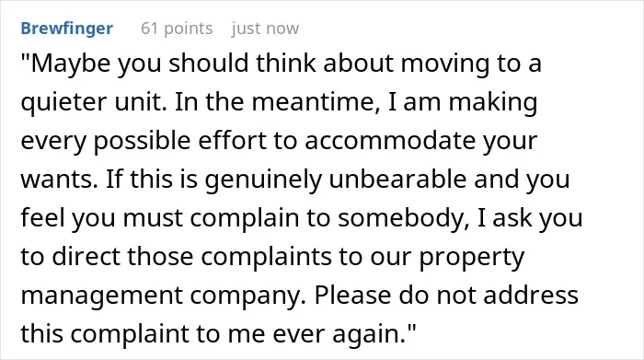Click the words 'to direct those complaints'
This screenshot has width=644, height=360.
[x=177, y=257]
